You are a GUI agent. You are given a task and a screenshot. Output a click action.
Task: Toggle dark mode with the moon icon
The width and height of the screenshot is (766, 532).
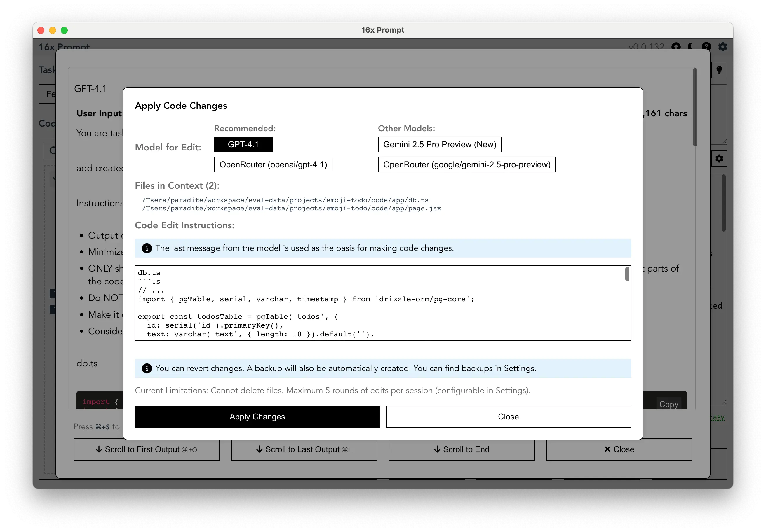tap(691, 47)
